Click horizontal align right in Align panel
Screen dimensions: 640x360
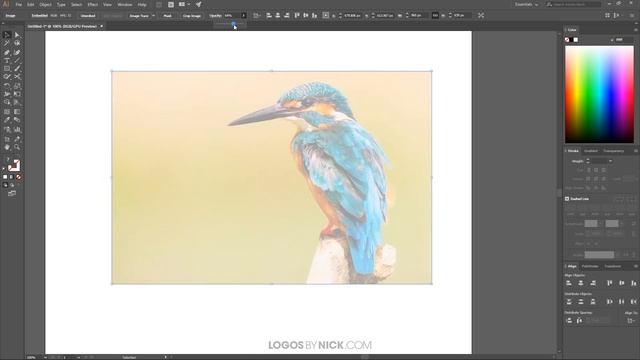tap(593, 283)
